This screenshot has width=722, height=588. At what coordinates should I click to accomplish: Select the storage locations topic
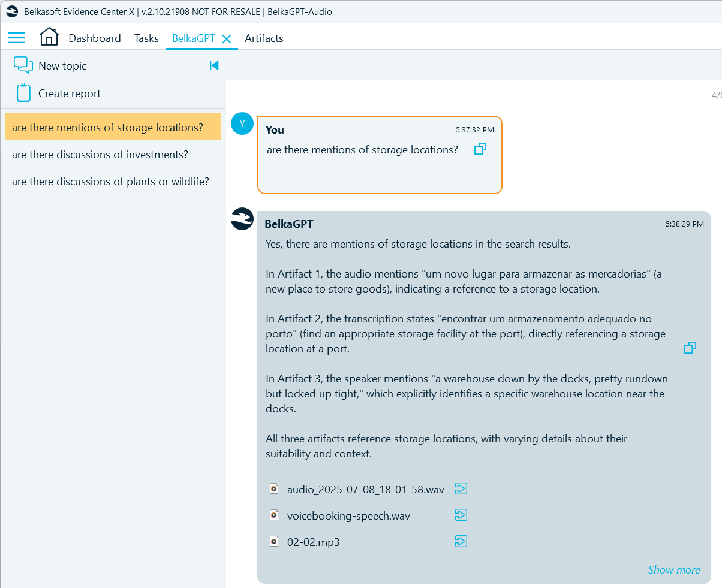pos(108,128)
